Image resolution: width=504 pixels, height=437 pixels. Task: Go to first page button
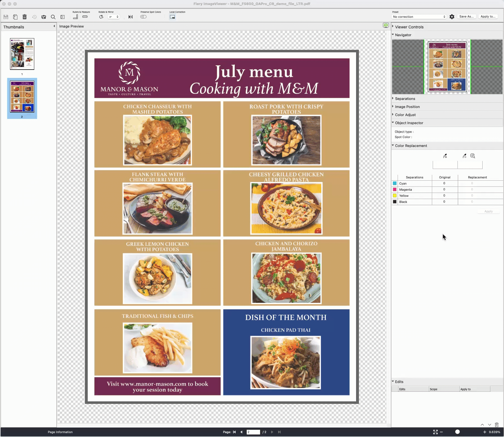point(234,432)
